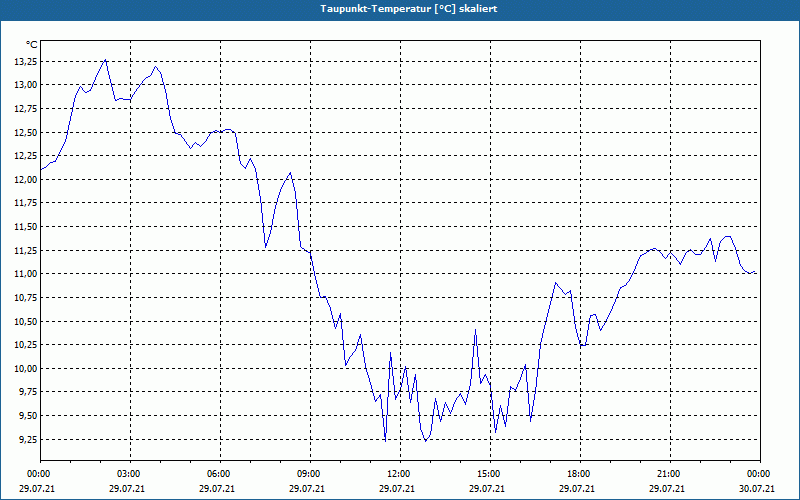Select the '13,25' y-axis label
800x500 pixels.
coord(27,62)
